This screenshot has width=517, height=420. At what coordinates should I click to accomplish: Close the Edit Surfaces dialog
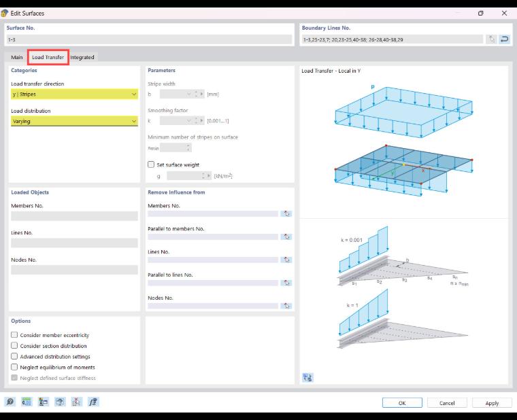click(504, 13)
